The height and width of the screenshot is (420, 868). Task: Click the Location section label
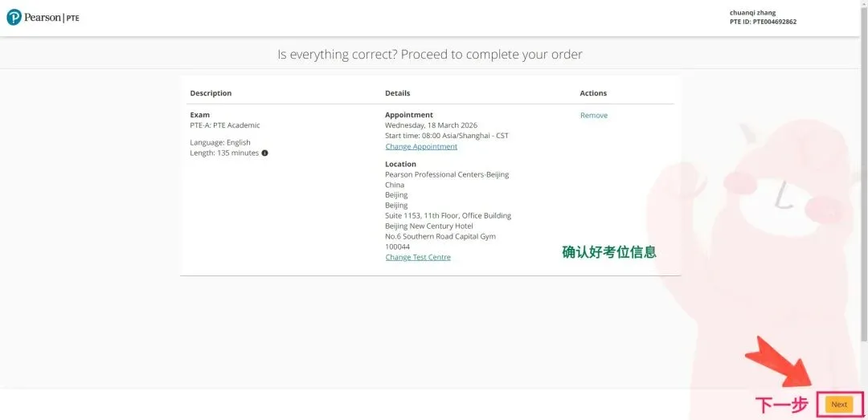(401, 165)
